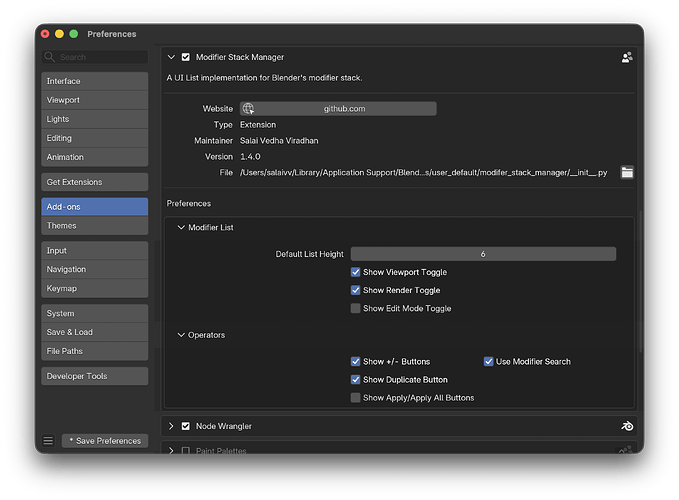Viewport: 679px width, 500px height.
Task: Switch to the Themes tab
Action: coord(94,226)
